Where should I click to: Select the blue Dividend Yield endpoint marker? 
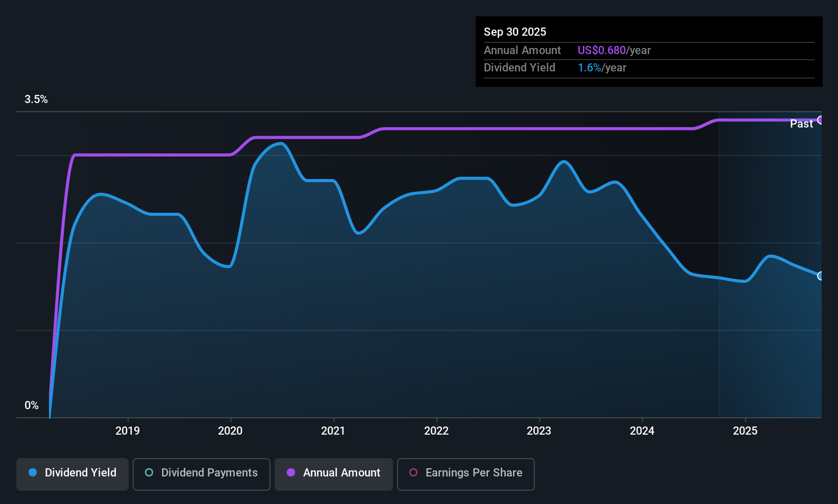coord(821,276)
